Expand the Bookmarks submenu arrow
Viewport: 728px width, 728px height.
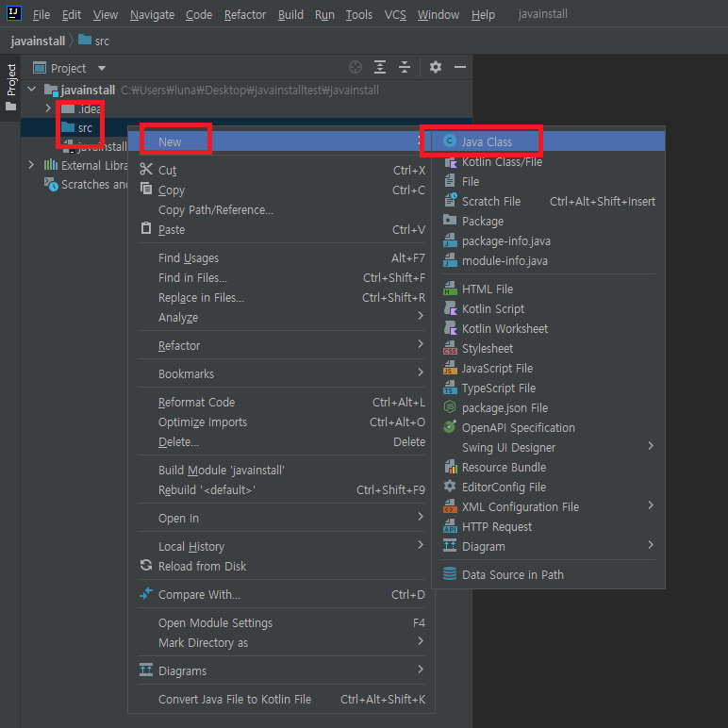421,372
